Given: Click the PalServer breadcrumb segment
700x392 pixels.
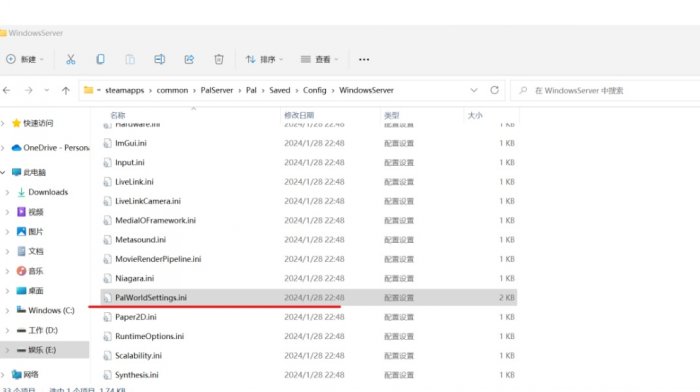Looking at the screenshot, I should point(217,90).
